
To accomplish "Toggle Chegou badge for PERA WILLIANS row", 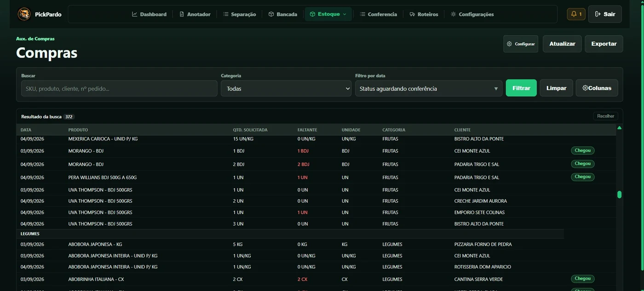I will click(583, 177).
